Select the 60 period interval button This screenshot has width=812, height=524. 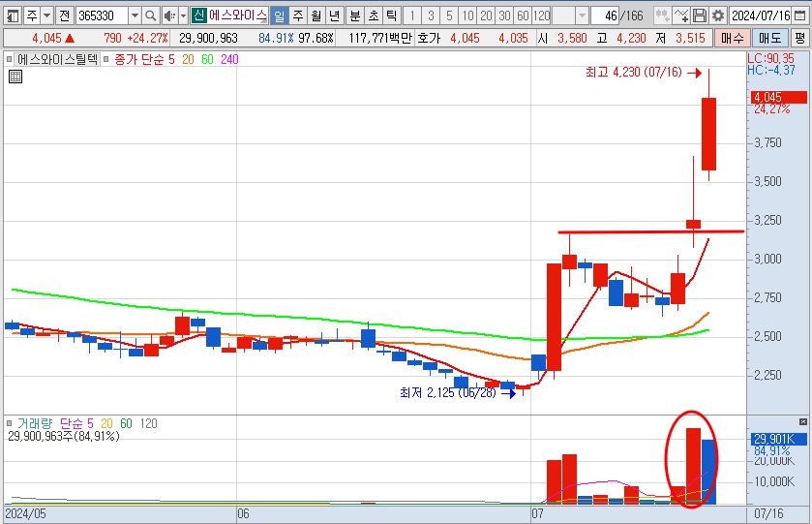click(x=523, y=16)
